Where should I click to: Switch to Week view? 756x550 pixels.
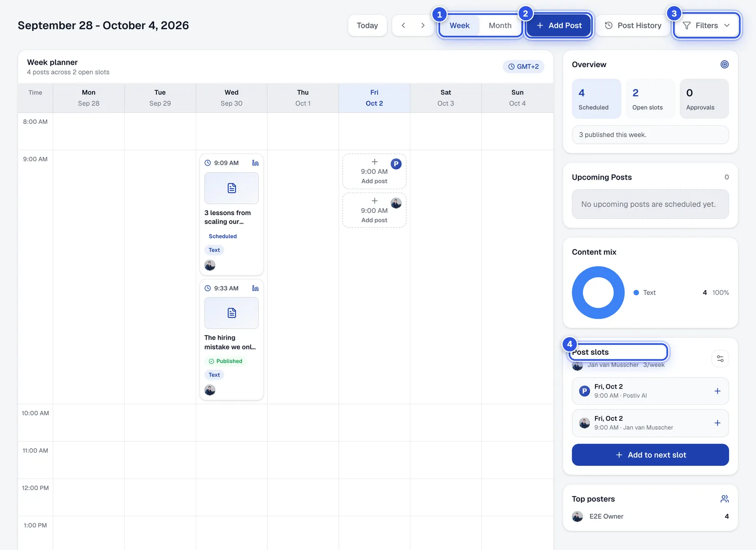coord(459,26)
